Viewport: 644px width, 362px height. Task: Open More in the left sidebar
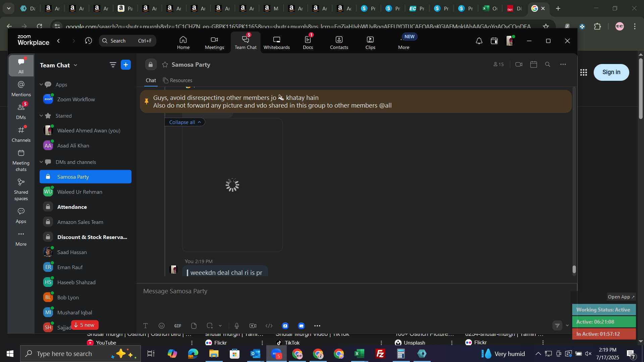click(x=21, y=239)
